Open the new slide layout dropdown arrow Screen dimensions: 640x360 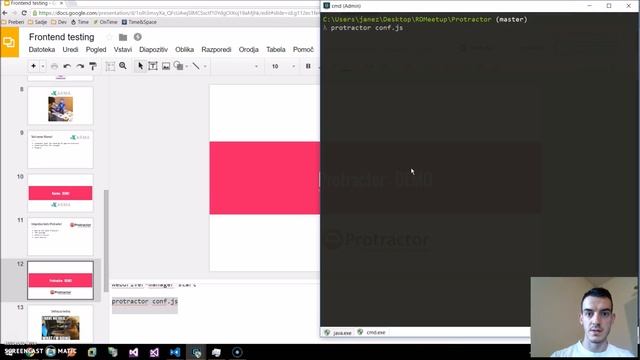click(43, 66)
